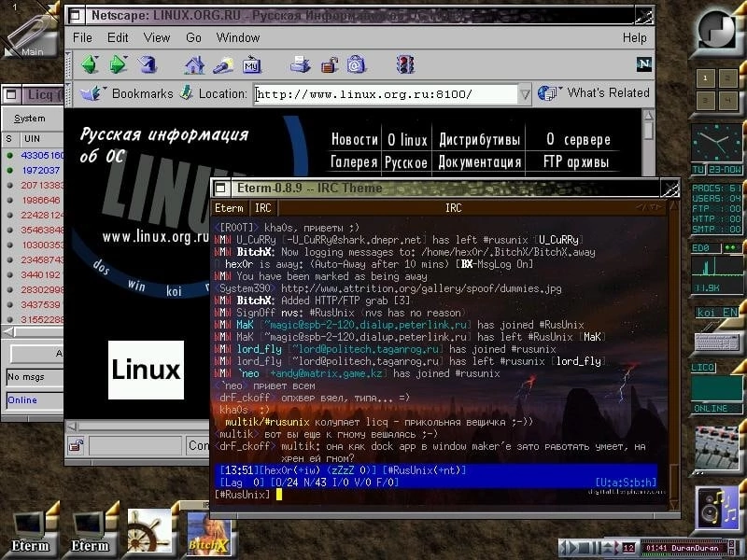
Task: Click the Shop toolbar icon in Netscape
Action: pos(356,64)
